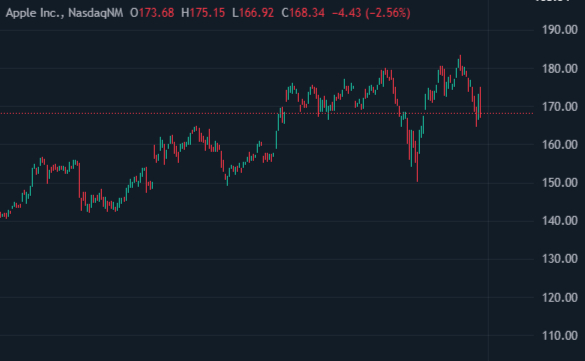The height and width of the screenshot is (361, 585).
Task: Click the −4.43 (−2.56%) change readout
Action: 371,13
